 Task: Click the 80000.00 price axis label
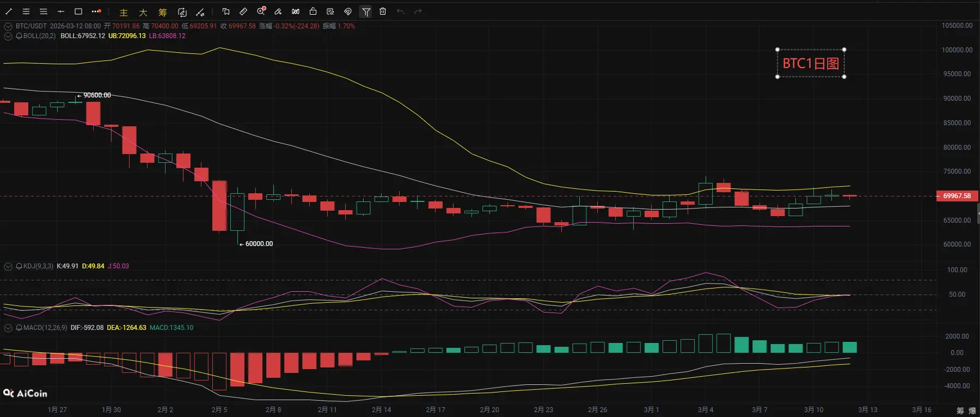(x=957, y=148)
